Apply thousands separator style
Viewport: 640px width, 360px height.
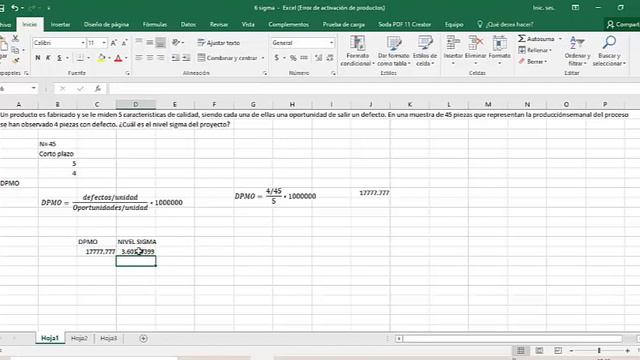pos(304,58)
